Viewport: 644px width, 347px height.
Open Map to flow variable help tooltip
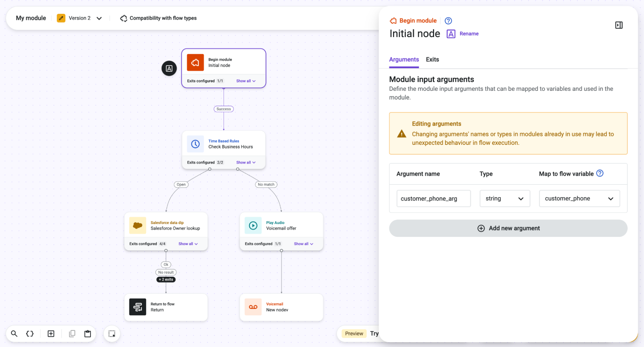[600, 173]
